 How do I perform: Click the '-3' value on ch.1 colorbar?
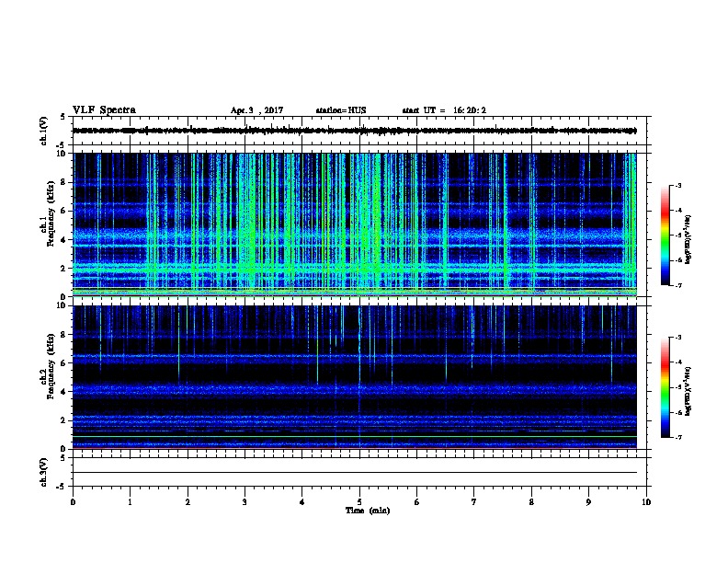tap(677, 186)
